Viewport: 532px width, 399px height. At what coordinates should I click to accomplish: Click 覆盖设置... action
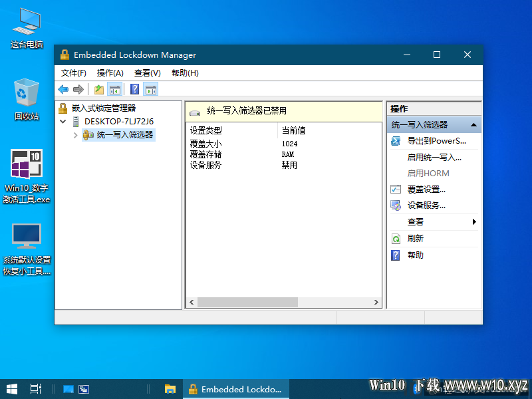pyautogui.click(x=426, y=190)
